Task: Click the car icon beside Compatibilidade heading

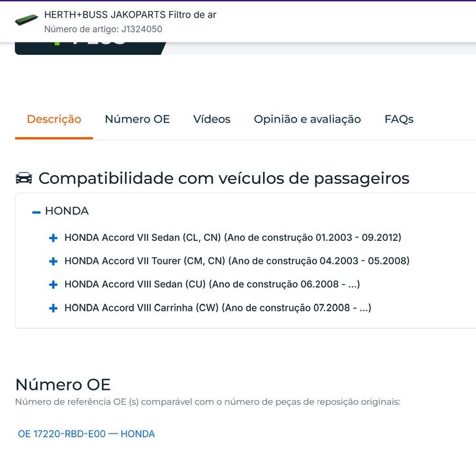Action: pos(24,178)
